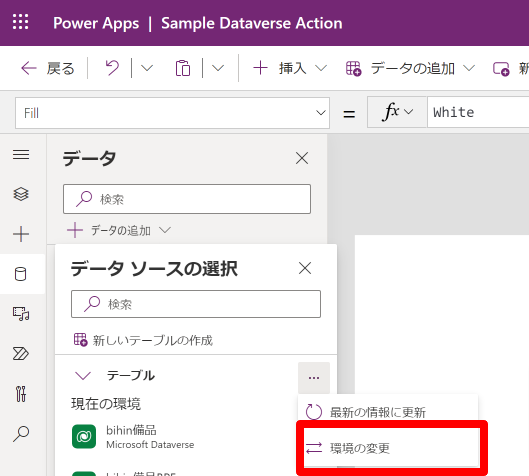529x476 pixels.
Task: Select the data cylinder icon in sidebar
Action: click(x=21, y=274)
